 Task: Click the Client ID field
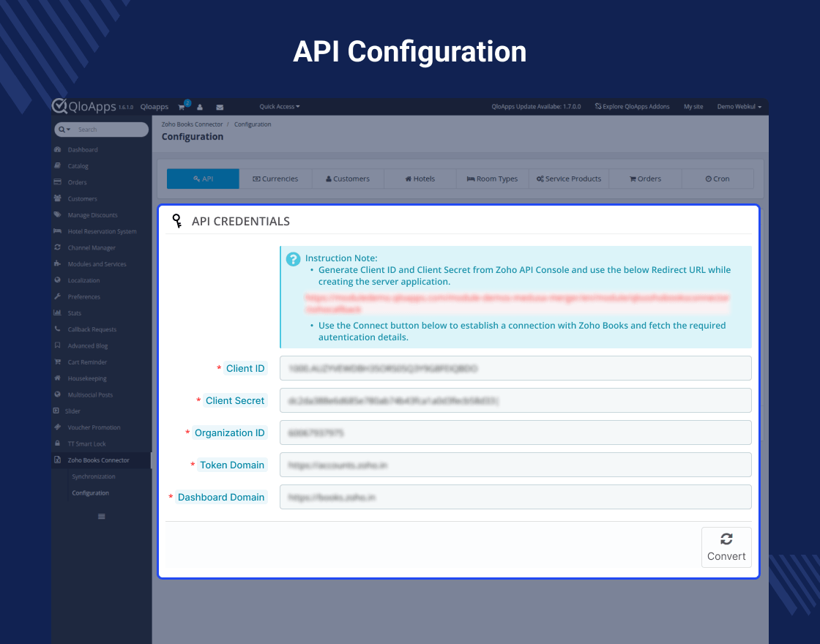pos(515,368)
